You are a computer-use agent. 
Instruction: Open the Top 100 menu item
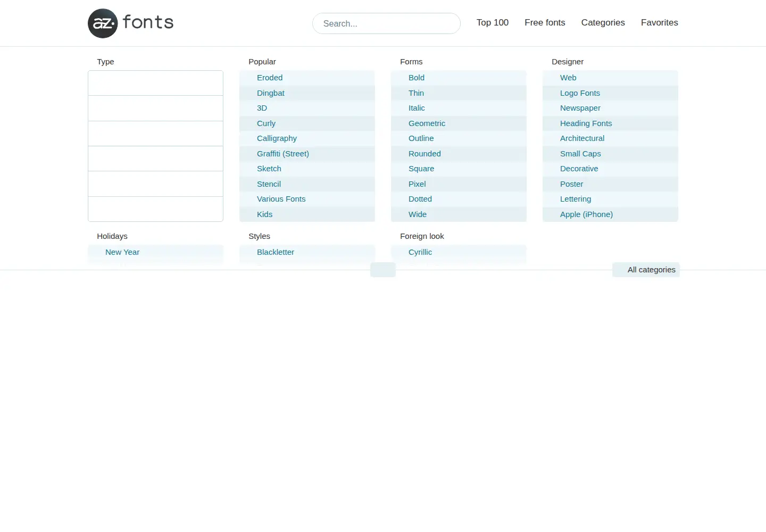point(493,22)
